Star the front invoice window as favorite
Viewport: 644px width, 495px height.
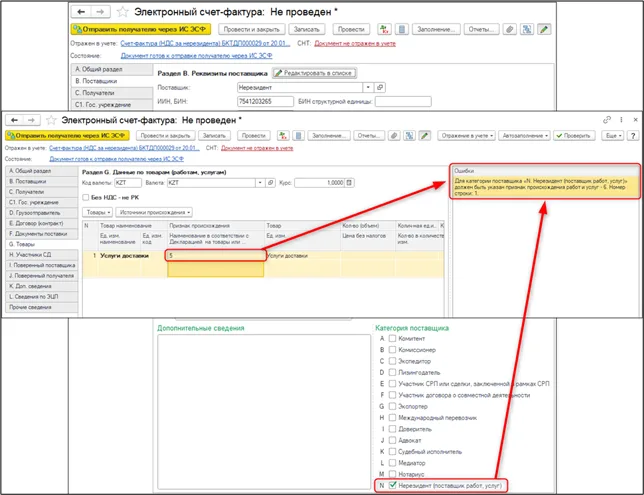51,120
